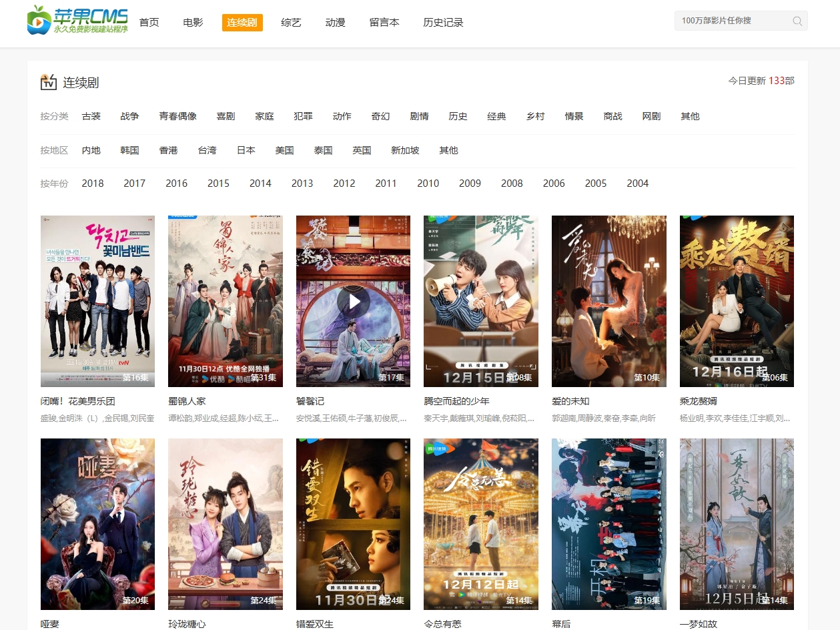Open the 蜀锦人家 poster thumbnail

pyautogui.click(x=226, y=301)
